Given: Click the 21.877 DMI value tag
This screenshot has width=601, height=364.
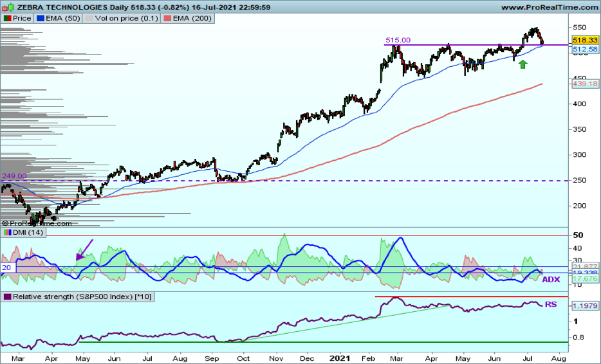Looking at the screenshot, I should (x=585, y=267).
